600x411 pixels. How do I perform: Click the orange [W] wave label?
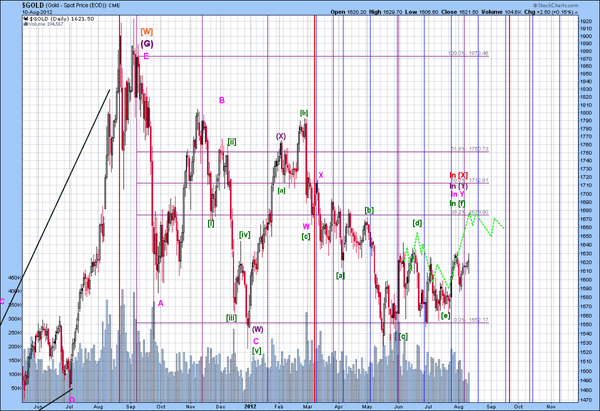coord(147,32)
